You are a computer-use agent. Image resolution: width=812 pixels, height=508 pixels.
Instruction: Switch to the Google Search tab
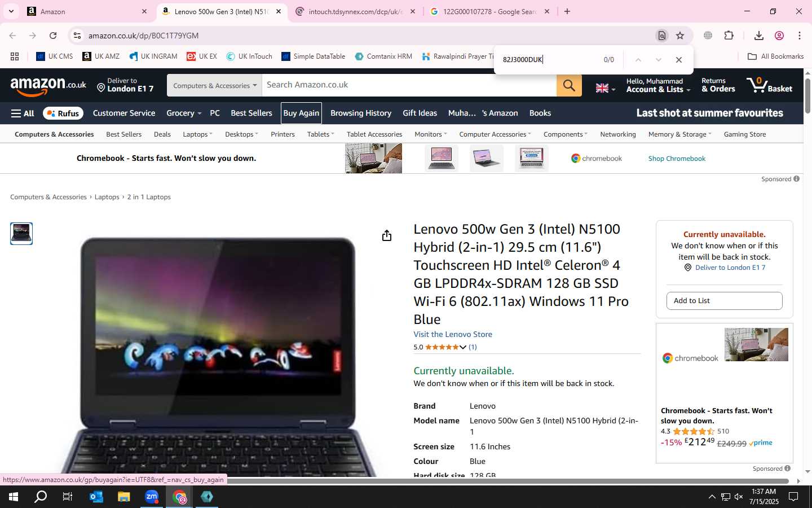pos(489,11)
